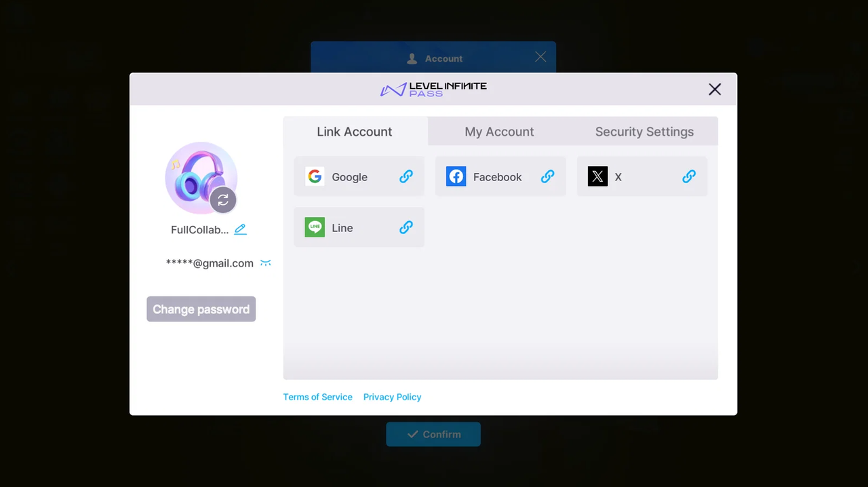Select the Link Account tab

point(355,132)
